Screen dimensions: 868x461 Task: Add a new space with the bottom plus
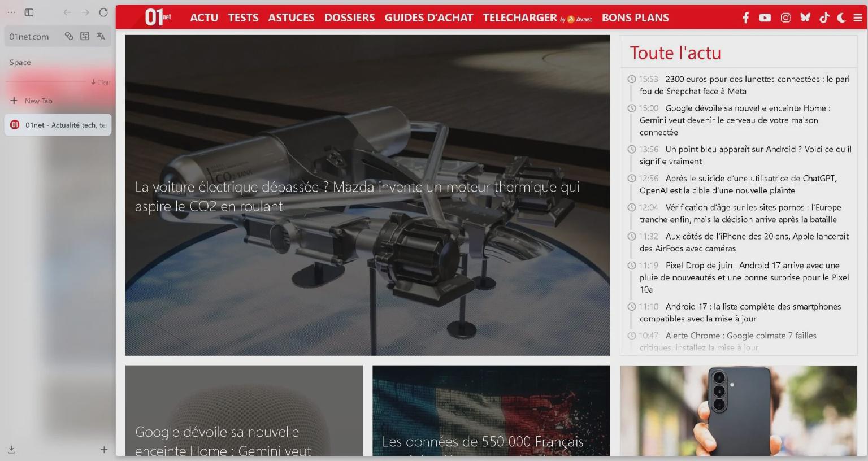104,450
